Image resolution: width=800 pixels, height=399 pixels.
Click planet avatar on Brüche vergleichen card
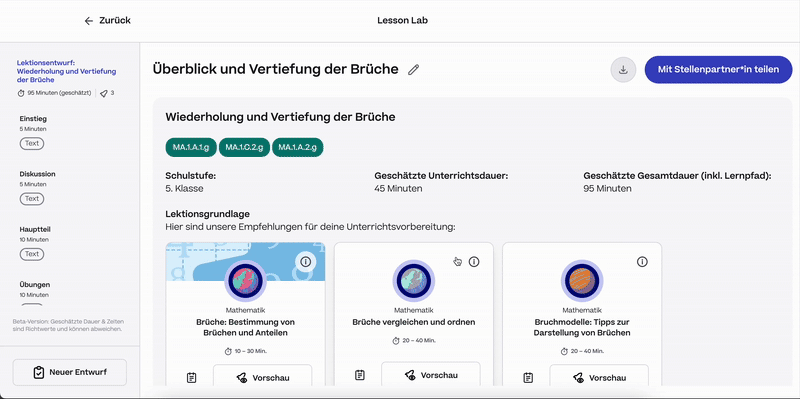pyautogui.click(x=414, y=281)
